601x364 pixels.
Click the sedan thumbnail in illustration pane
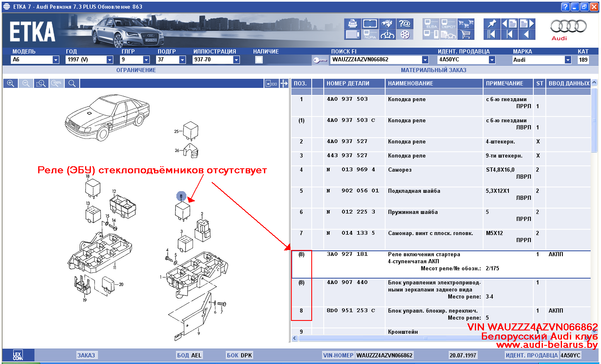tap(107, 117)
